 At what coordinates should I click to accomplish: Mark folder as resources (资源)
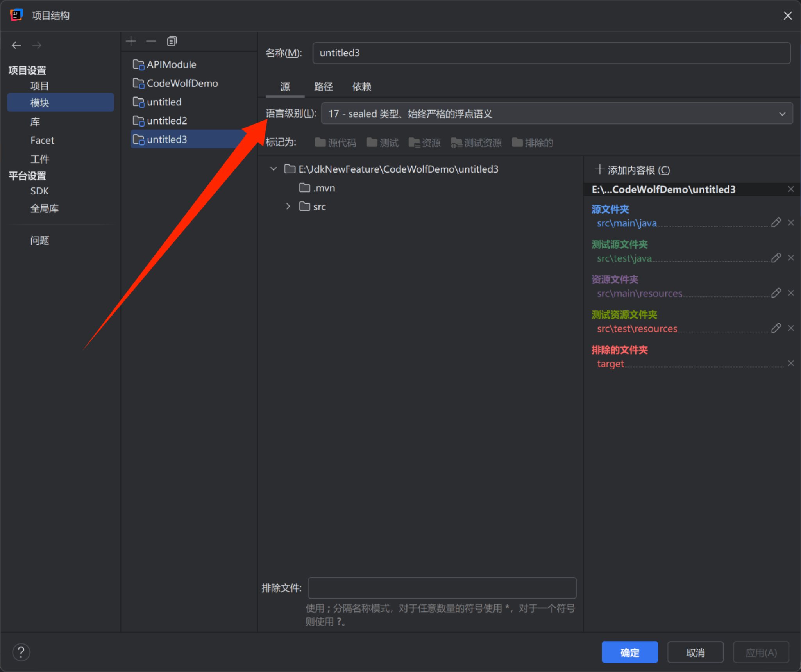(x=424, y=143)
